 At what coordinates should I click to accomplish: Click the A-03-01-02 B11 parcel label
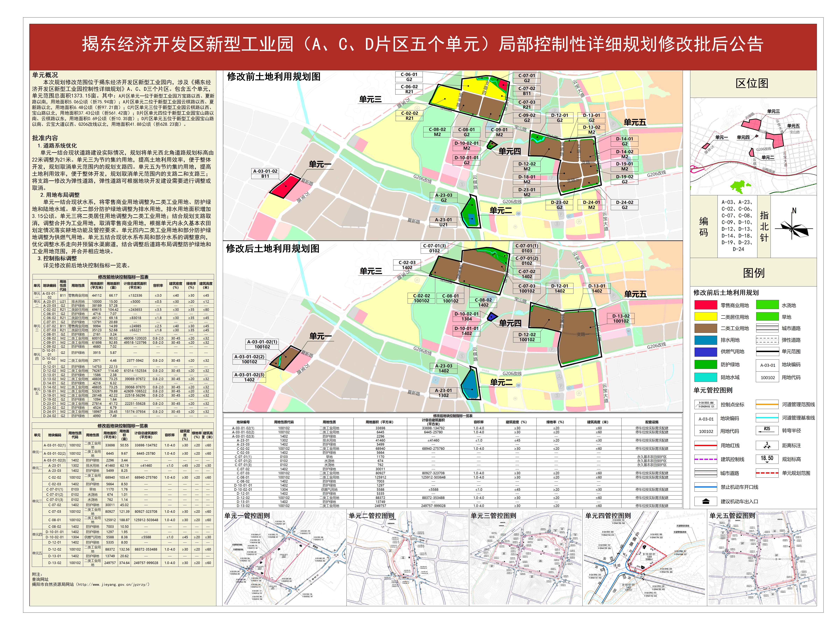pos(265,174)
